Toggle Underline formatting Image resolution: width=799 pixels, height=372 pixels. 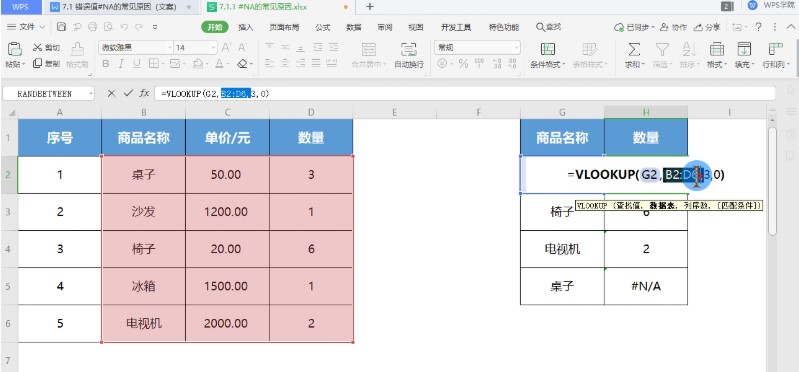point(137,64)
